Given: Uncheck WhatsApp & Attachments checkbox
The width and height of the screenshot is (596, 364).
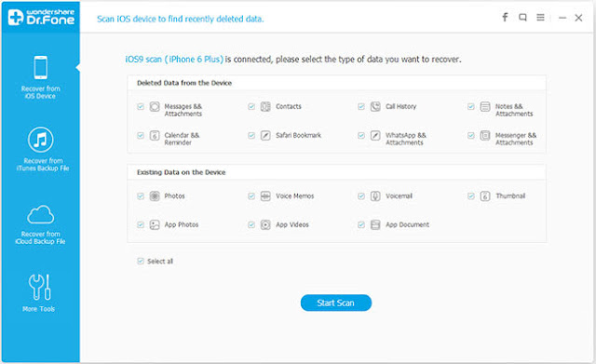Looking at the screenshot, I should click(x=361, y=135).
